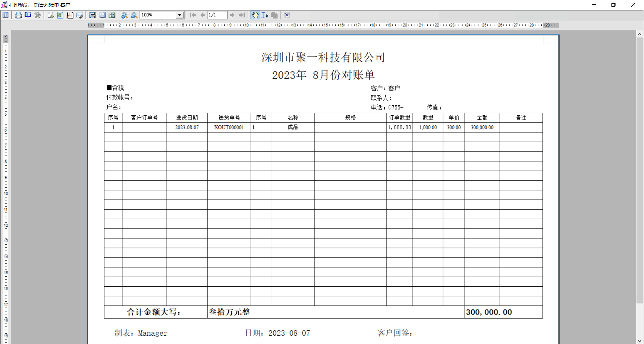Toggle the leftmost panel icon in toolbar
The height and width of the screenshot is (344, 644).
click(x=6, y=15)
